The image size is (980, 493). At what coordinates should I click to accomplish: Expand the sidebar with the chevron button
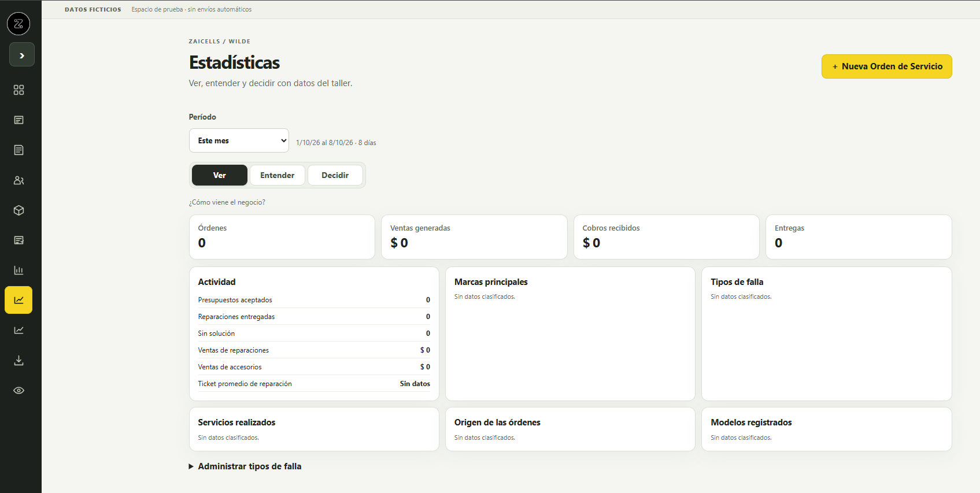click(x=21, y=55)
